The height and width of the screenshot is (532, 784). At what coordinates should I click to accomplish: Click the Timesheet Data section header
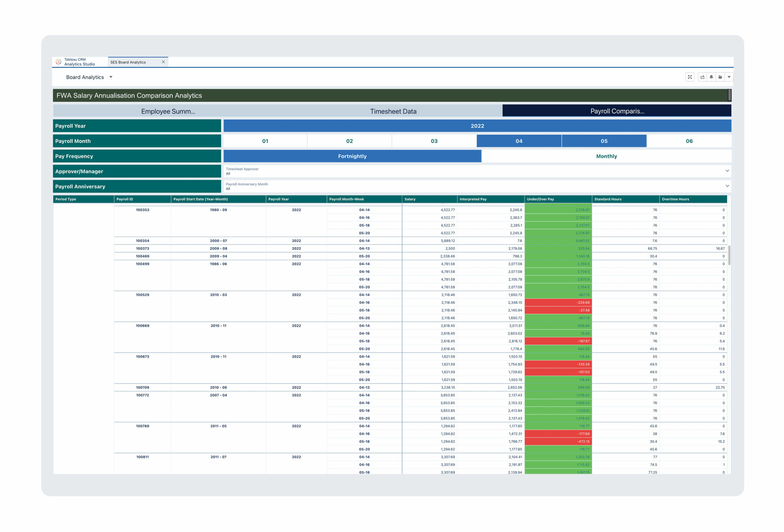392,111
